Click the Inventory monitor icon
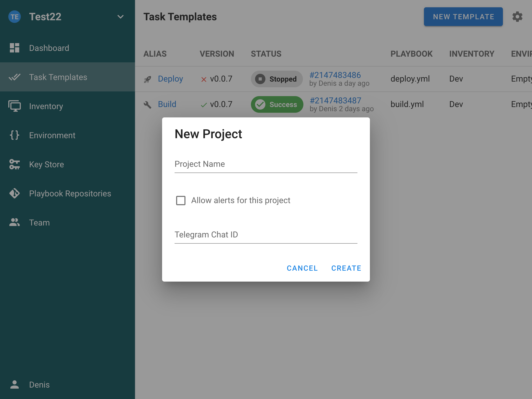This screenshot has width=532, height=399. (x=15, y=106)
